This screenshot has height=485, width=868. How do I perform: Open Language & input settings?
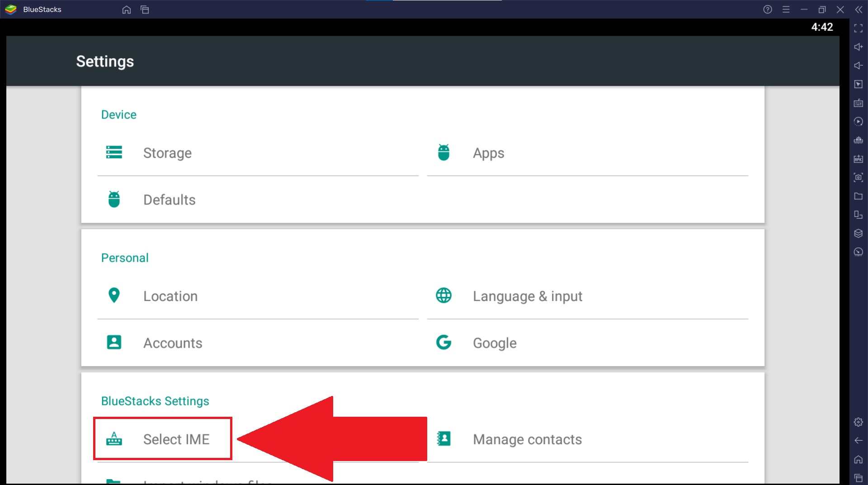[527, 296]
